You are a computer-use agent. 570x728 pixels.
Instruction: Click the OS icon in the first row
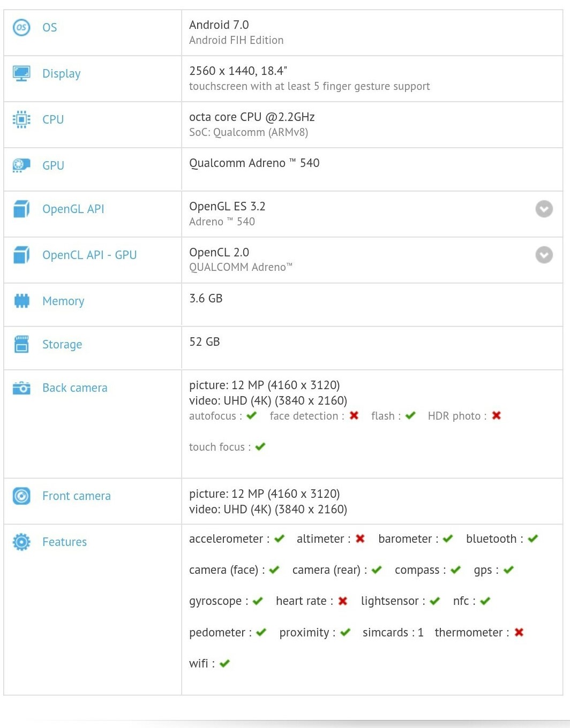coord(21,27)
